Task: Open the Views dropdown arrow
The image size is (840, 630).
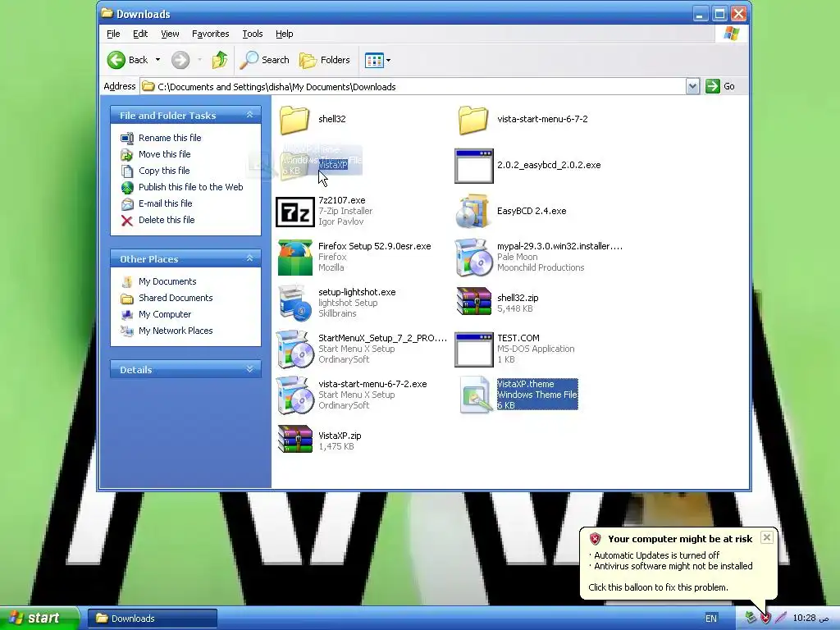Action: point(388,60)
